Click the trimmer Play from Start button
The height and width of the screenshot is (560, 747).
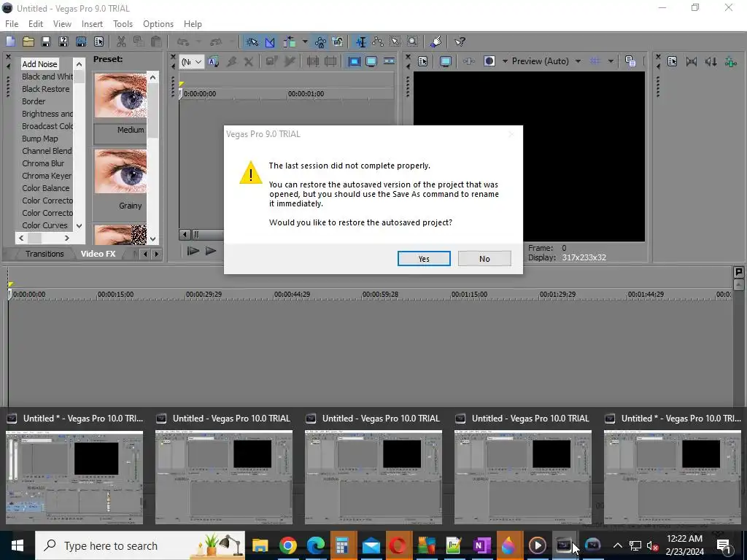click(x=193, y=251)
